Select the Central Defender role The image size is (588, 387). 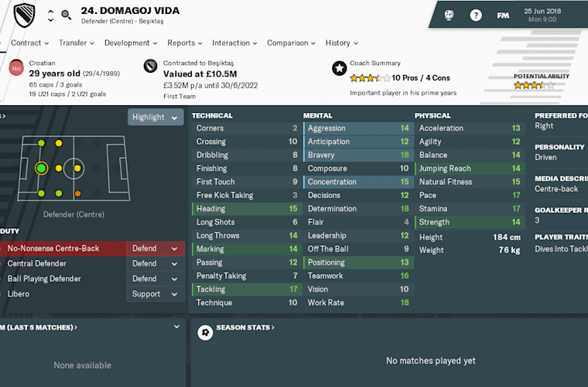point(37,264)
